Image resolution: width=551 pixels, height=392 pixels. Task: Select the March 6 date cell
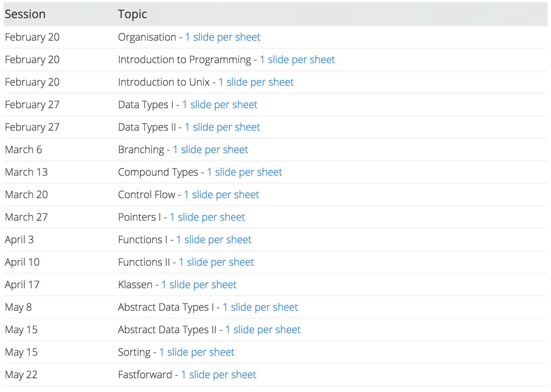24,150
